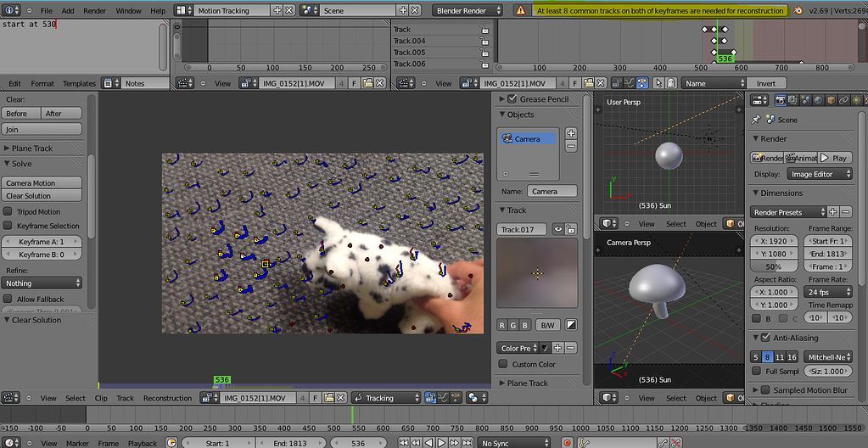Disable Anti-Aliasing checkbox
Image resolution: width=868 pixels, height=448 pixels.
(765, 337)
